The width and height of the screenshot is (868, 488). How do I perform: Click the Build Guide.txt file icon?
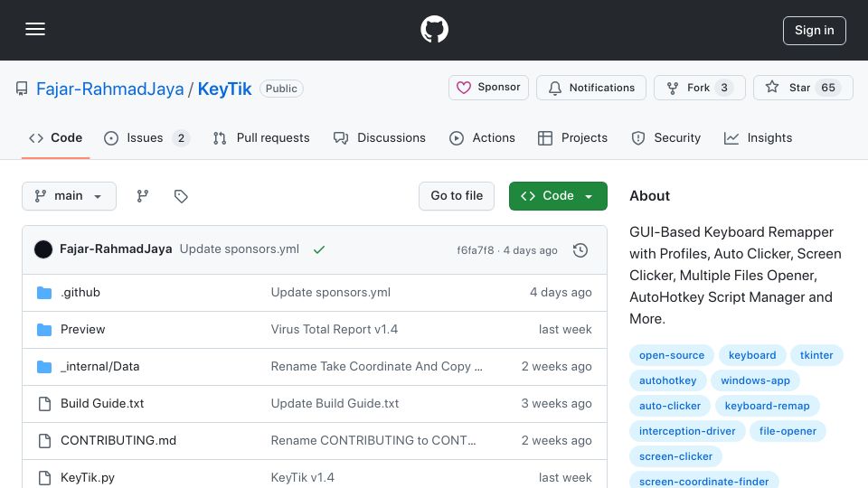[44, 404]
